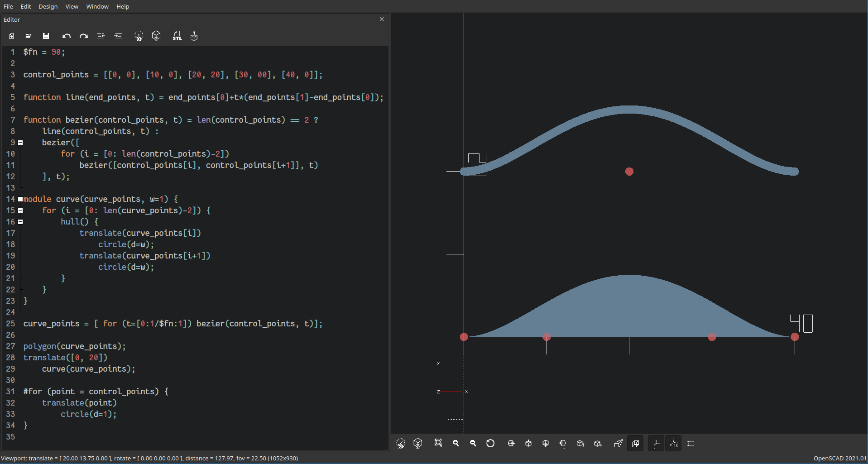Open the File menu
Viewport: 868px width, 464px height.
8,6
